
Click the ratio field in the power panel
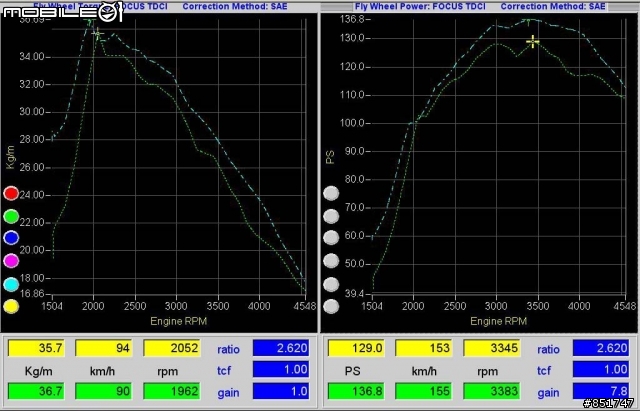(601, 348)
